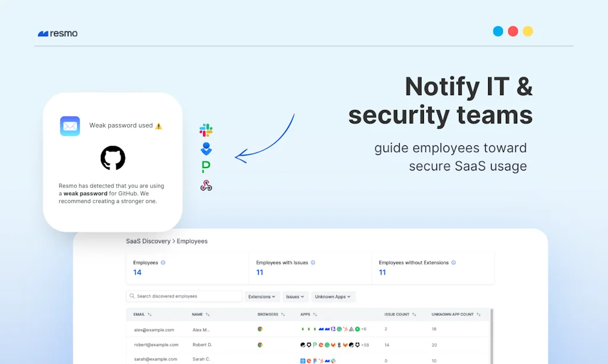The height and width of the screenshot is (364, 608).
Task: Click unknown app count 18 in Alex's row
Action: coord(434,329)
